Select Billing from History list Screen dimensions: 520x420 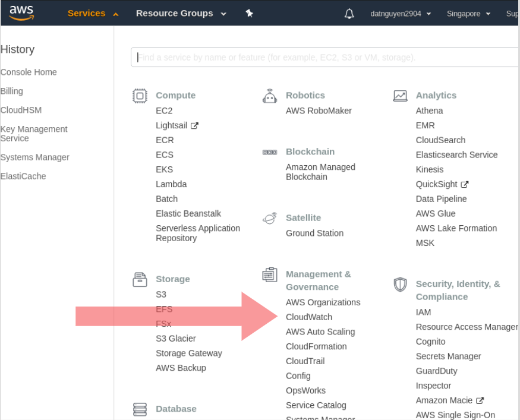tap(12, 91)
